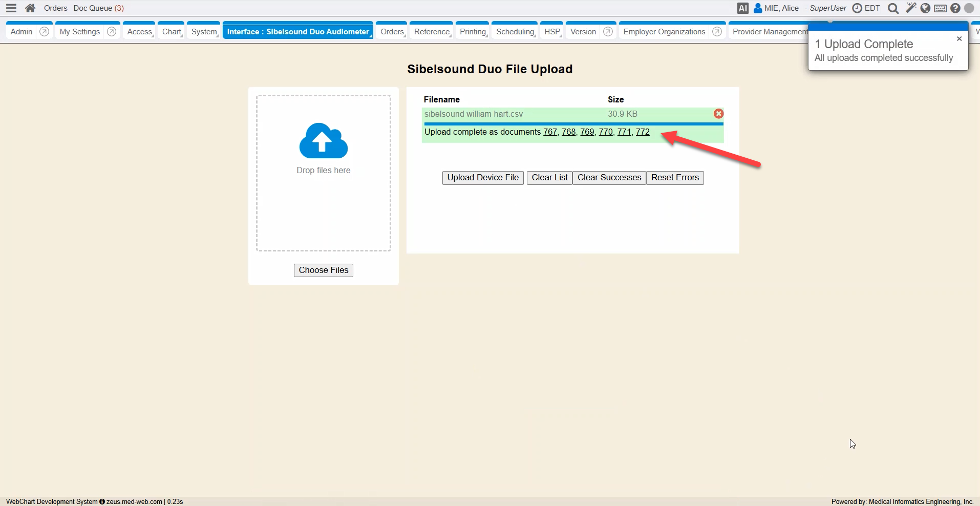
Task: Open the keyboard shortcuts icon
Action: coord(940,8)
